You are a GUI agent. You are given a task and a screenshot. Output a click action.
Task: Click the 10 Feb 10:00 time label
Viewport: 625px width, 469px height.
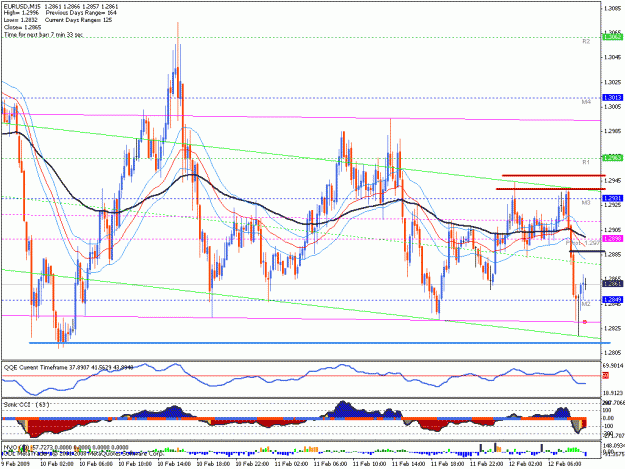[135, 464]
